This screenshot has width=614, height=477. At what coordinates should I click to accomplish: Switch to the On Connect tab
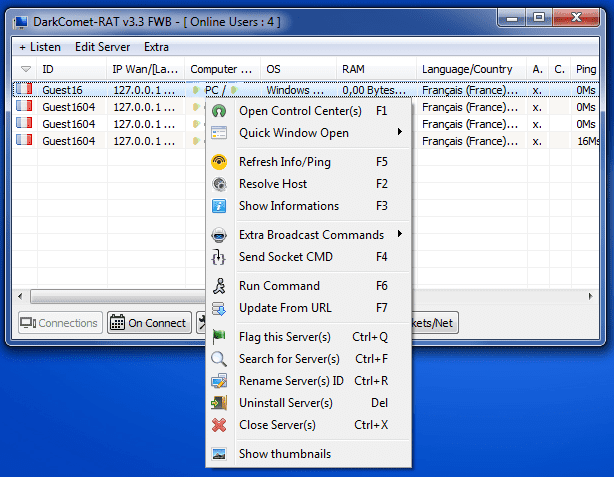(x=150, y=323)
